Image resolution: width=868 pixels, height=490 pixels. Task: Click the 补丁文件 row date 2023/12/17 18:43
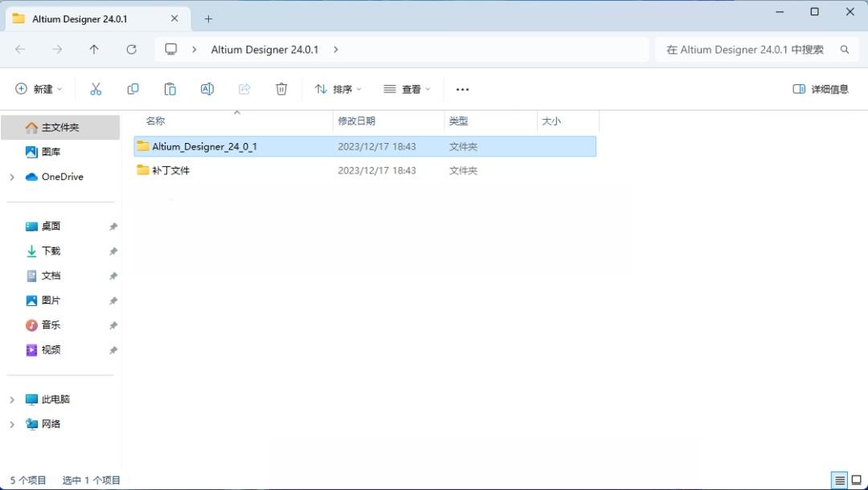[377, 170]
